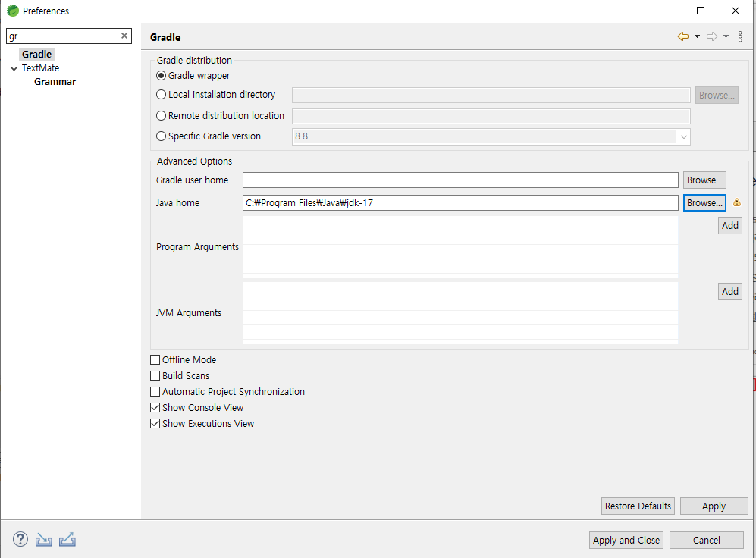Screen dimensions: 756x558
Task: Select Gradle in the preferences tree
Action: point(36,55)
